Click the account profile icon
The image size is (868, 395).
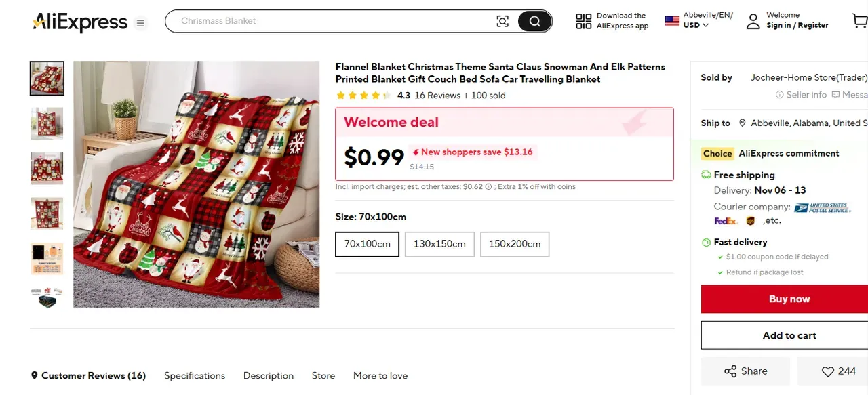click(753, 21)
